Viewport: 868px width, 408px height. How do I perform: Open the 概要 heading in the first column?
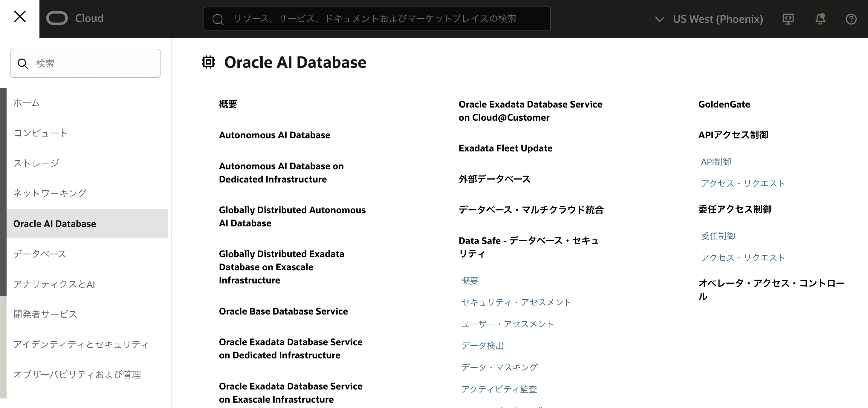point(228,104)
